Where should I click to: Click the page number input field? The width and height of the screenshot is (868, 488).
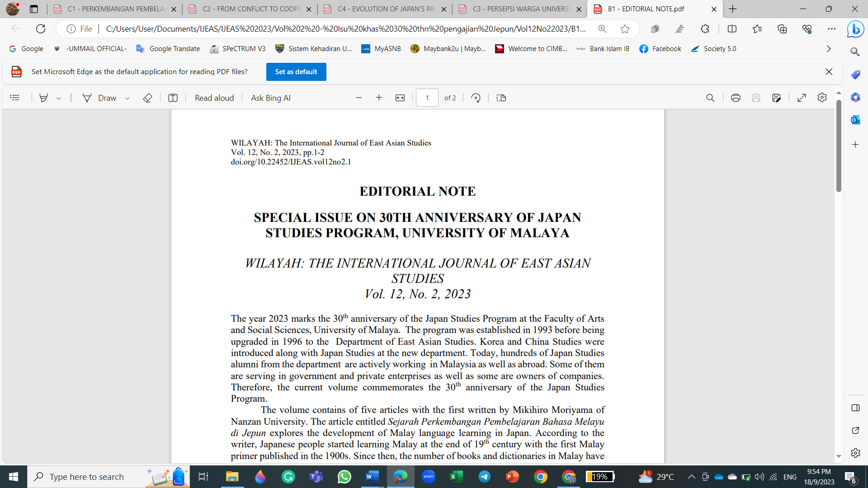427,98
